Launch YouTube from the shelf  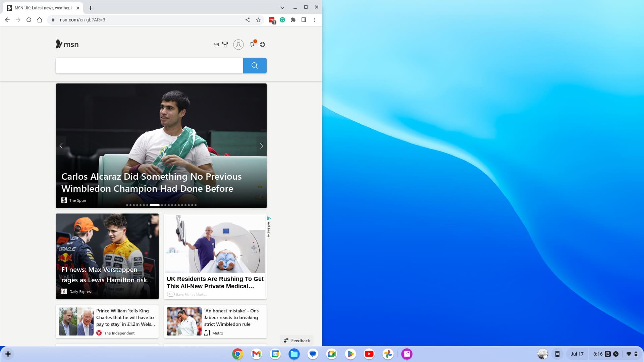coord(369,354)
